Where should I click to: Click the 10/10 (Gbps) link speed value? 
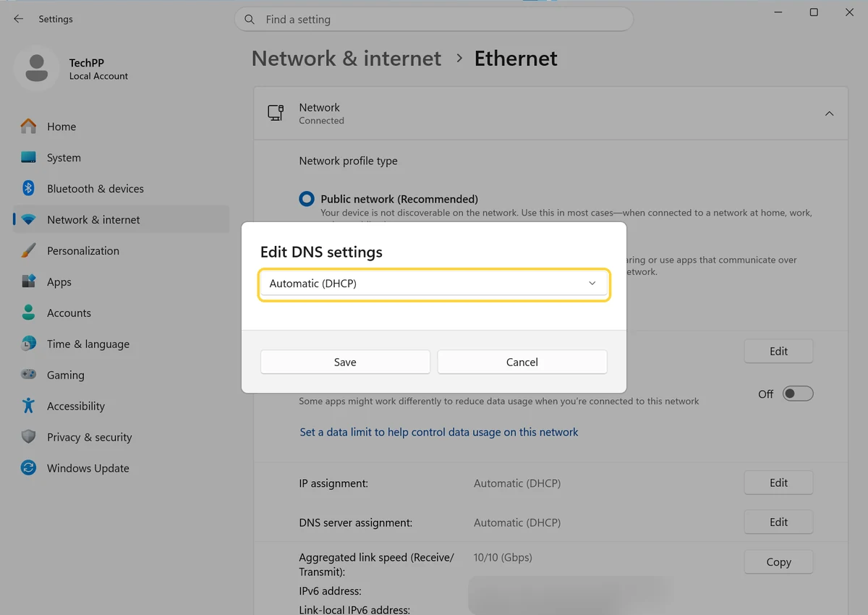(503, 557)
